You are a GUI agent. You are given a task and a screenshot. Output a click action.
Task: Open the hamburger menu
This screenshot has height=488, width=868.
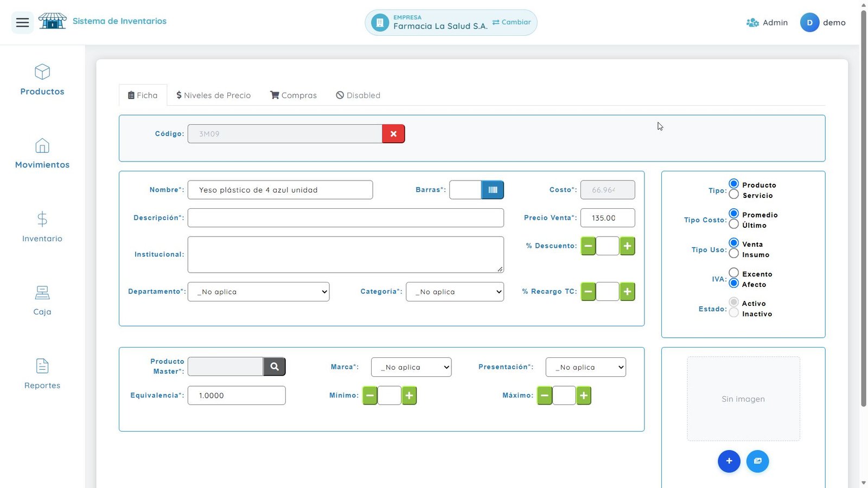(x=22, y=22)
